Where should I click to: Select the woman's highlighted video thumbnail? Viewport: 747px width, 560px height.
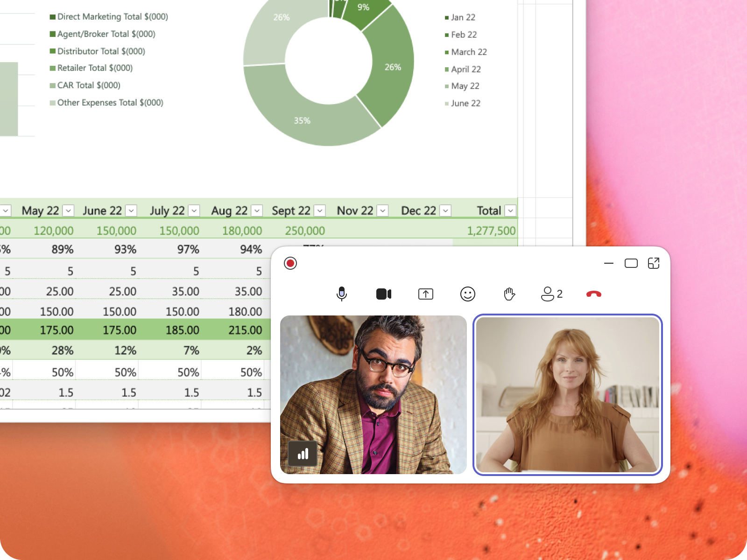568,395
